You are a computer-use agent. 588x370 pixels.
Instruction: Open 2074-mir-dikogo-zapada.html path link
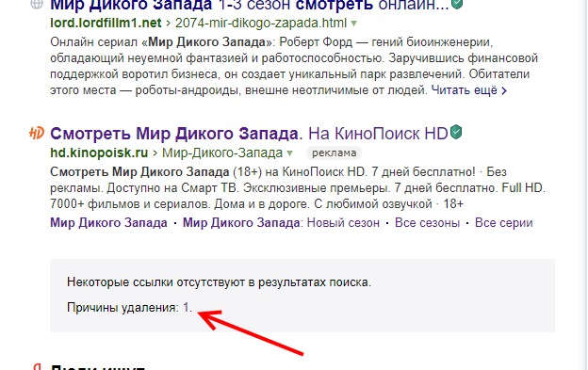261,23
